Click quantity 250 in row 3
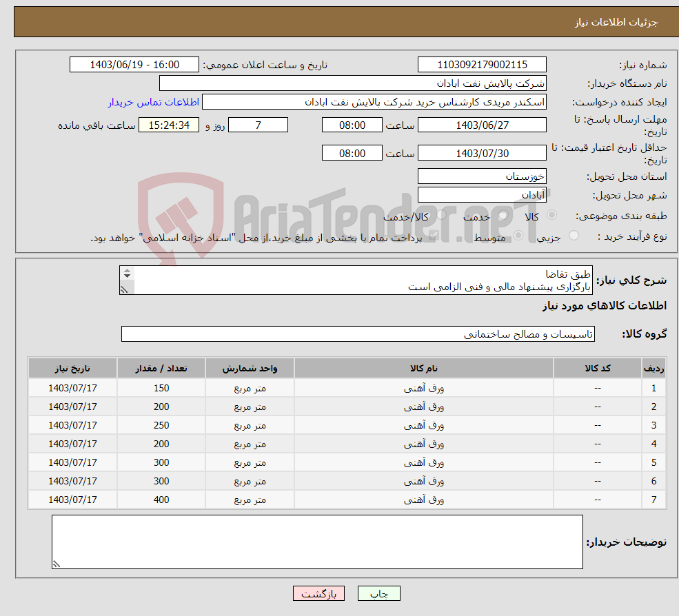Screen dimensions: 679x616 (161, 426)
